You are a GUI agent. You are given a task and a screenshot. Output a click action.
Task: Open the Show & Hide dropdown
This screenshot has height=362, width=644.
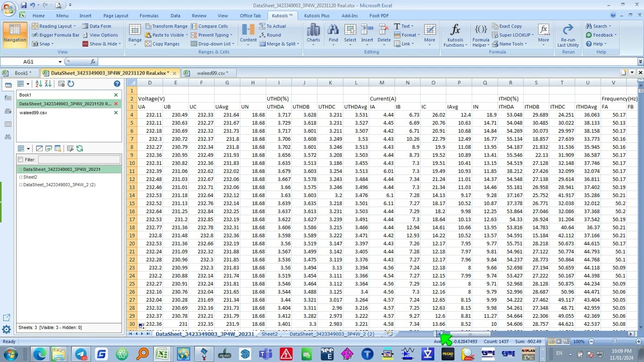101,44
